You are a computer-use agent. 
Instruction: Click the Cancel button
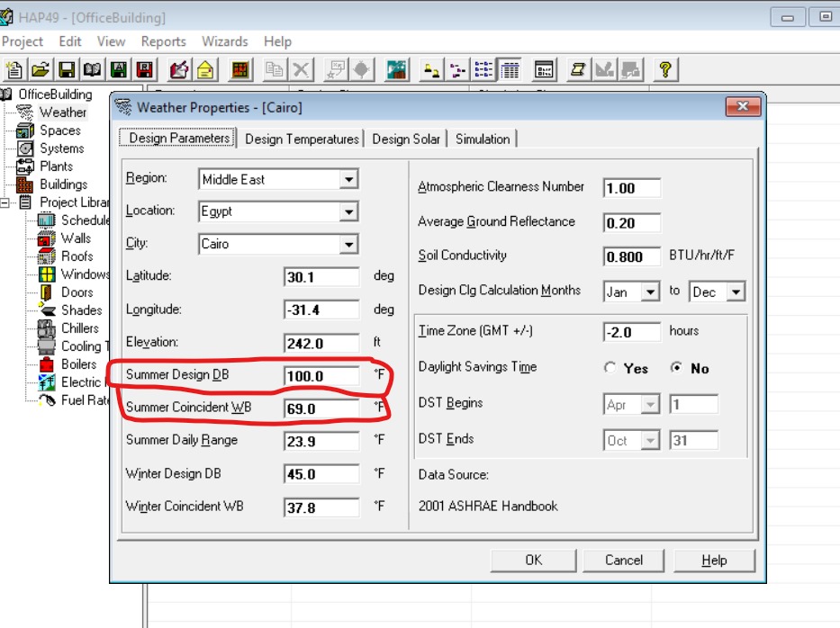pyautogui.click(x=624, y=561)
